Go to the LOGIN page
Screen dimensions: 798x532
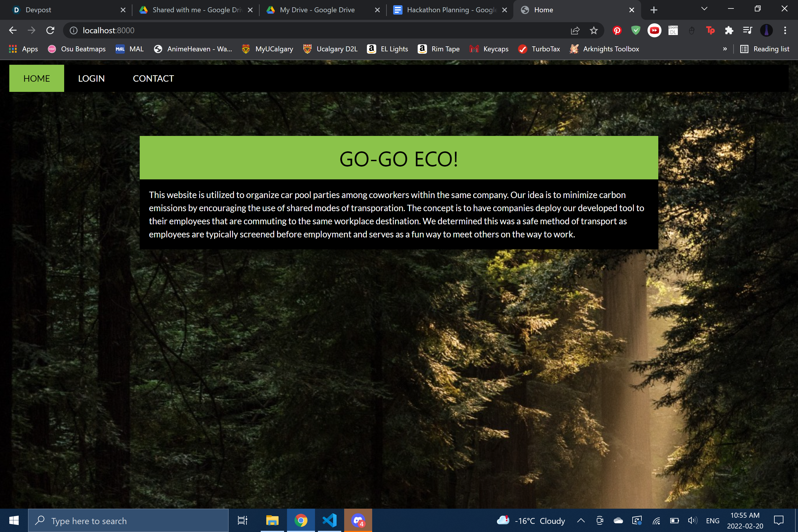(x=91, y=78)
